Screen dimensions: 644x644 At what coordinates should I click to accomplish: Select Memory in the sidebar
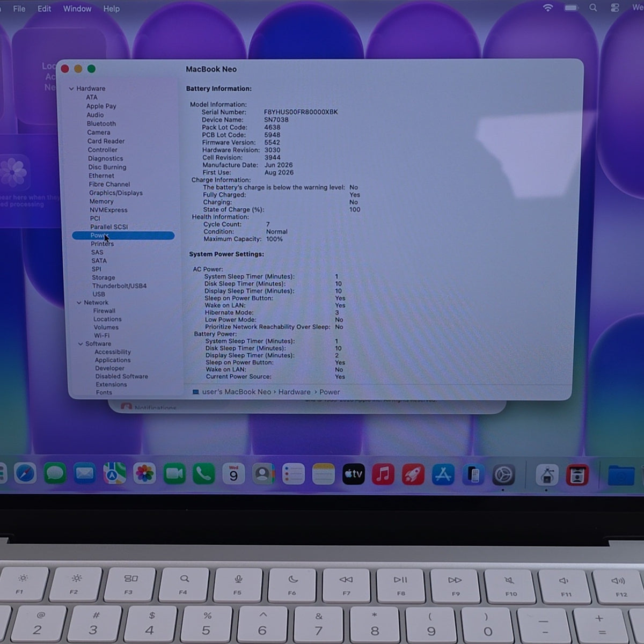click(101, 201)
